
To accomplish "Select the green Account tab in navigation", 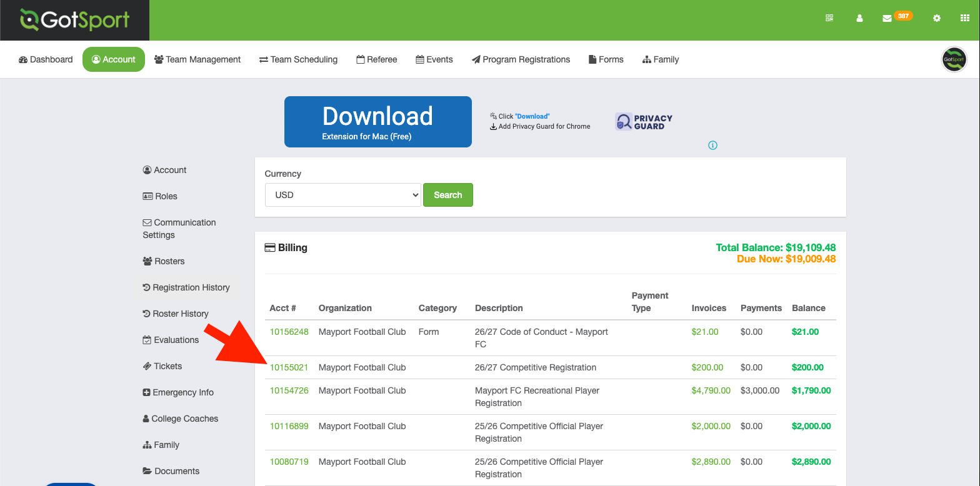I will point(114,59).
